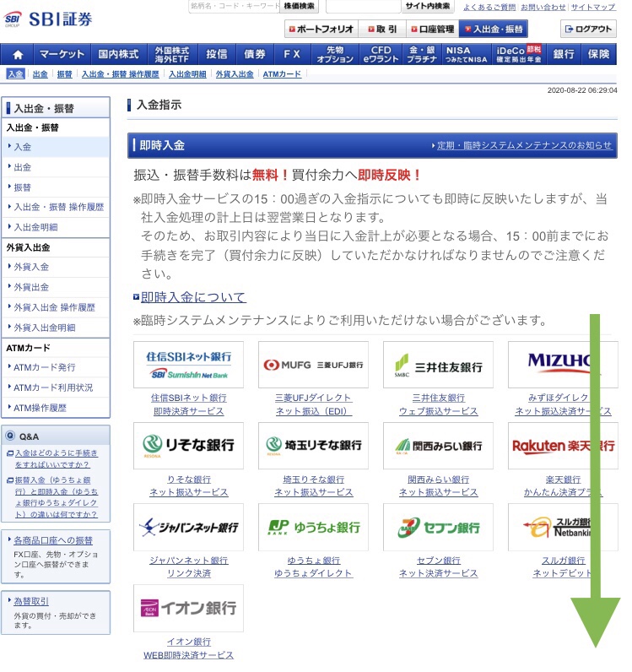Click サイトマップ link
The width and height of the screenshot is (632, 672).
[x=593, y=7]
